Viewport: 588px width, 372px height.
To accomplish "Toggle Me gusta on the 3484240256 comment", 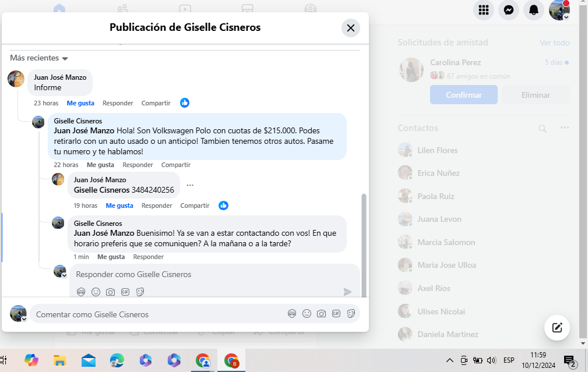I will [119, 206].
